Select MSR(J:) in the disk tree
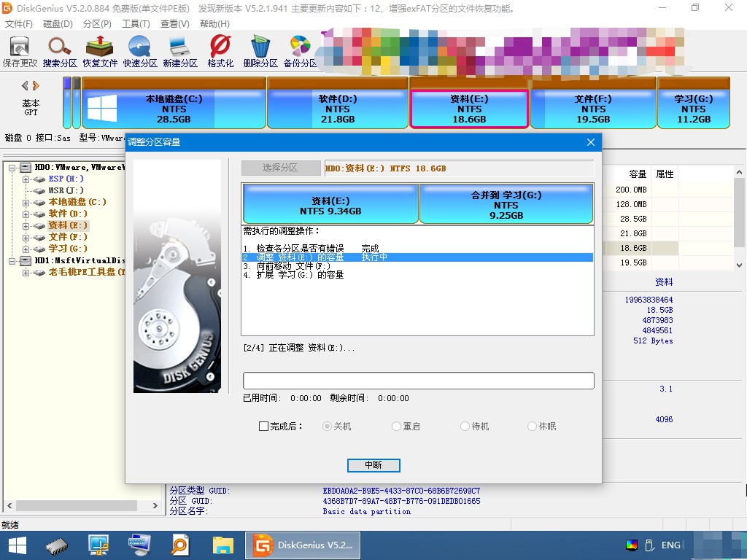Image resolution: width=747 pixels, height=560 pixels. 66,190
